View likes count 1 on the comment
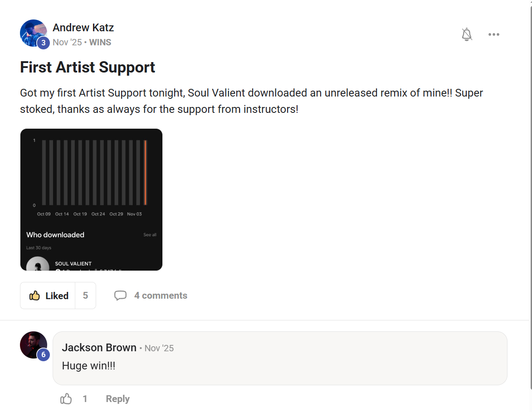The width and height of the screenshot is (532, 412). click(85, 399)
